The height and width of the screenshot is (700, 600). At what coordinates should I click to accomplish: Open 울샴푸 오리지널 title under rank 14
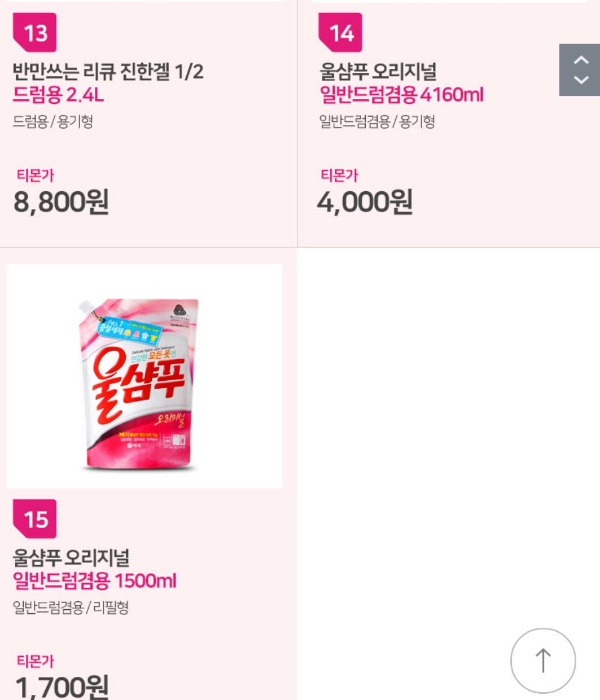click(x=378, y=72)
